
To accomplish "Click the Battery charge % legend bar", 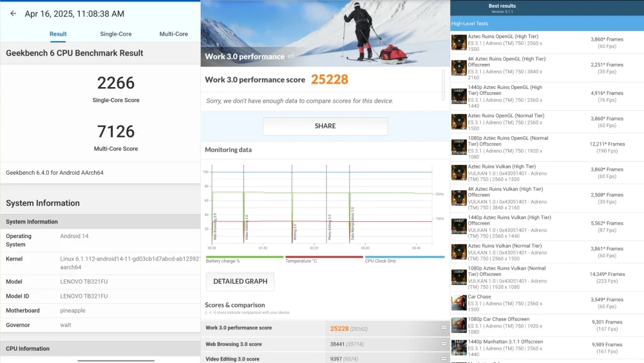I will coord(244,257).
